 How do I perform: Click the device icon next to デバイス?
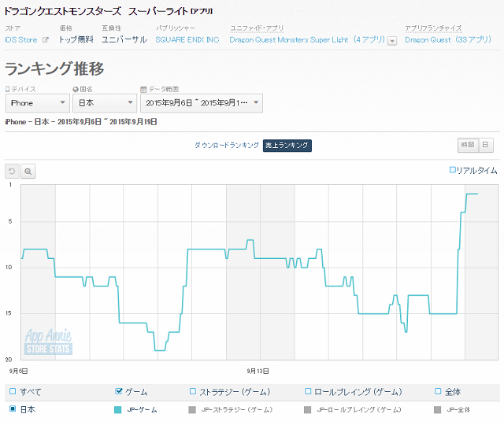(x=7, y=90)
